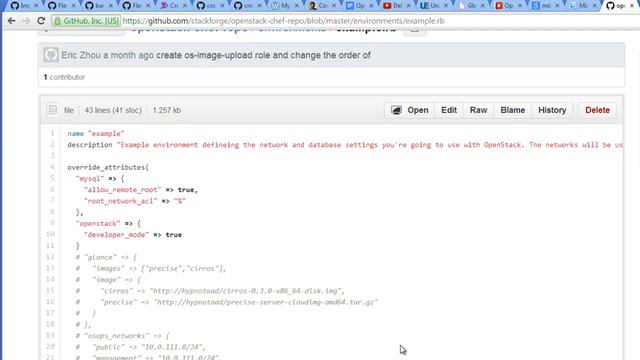
Task: Open the Blame view
Action: point(513,110)
